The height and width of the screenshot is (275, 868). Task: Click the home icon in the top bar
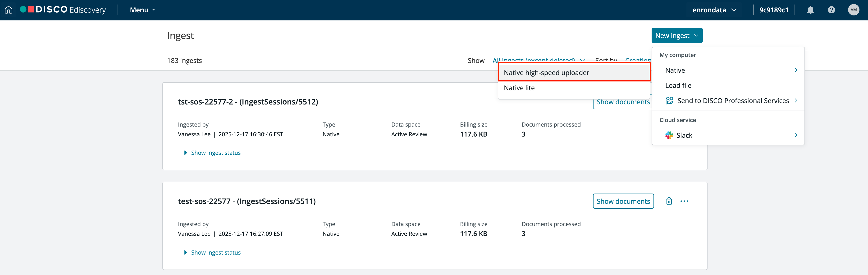tap(9, 10)
